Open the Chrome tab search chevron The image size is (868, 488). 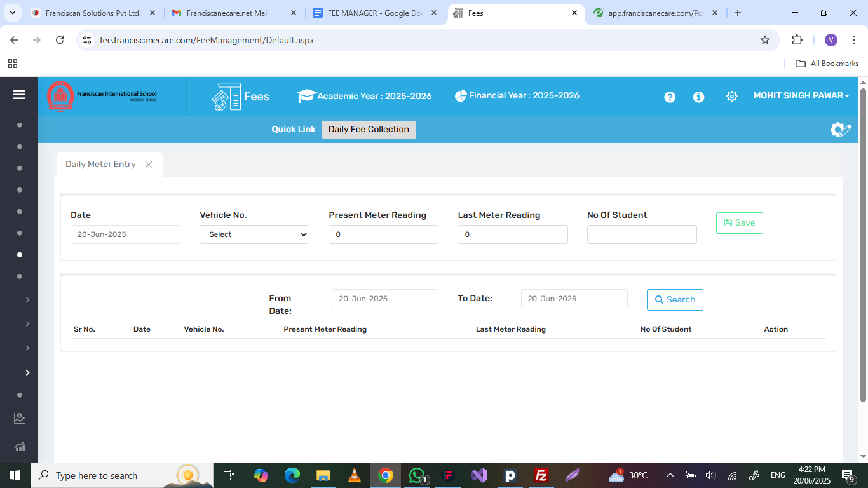12,13
